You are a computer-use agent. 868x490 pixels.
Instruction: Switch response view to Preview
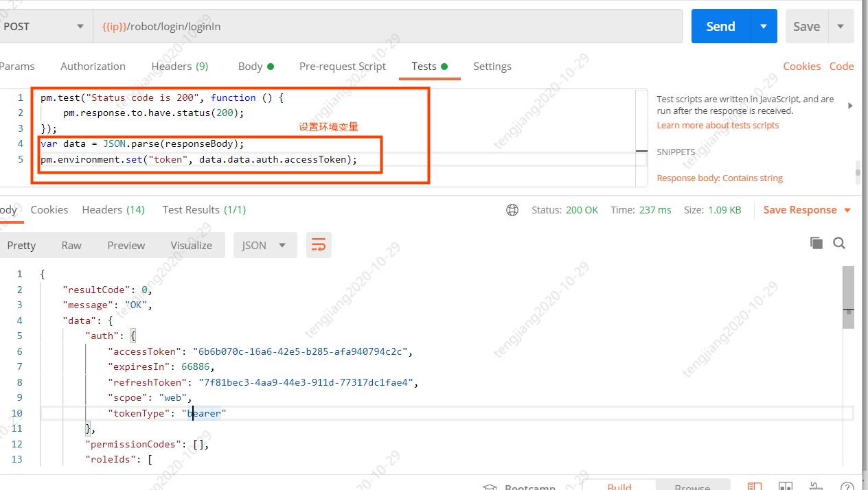tap(126, 245)
